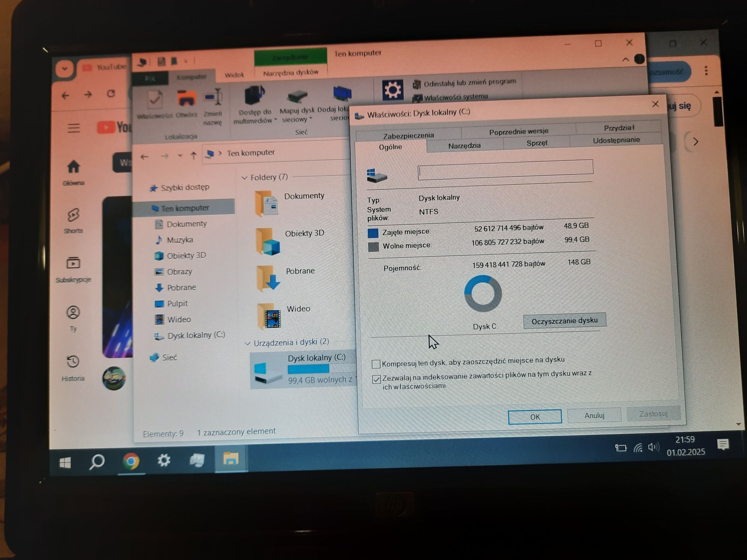The width and height of the screenshot is (747, 560).
Task: Select Sieć in navigation pane
Action: pyautogui.click(x=163, y=357)
